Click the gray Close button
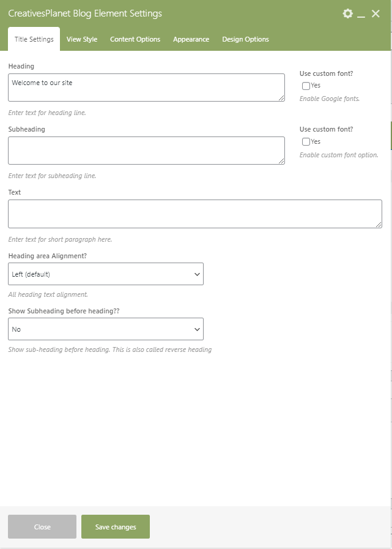The width and height of the screenshot is (392, 549). pyautogui.click(x=42, y=527)
